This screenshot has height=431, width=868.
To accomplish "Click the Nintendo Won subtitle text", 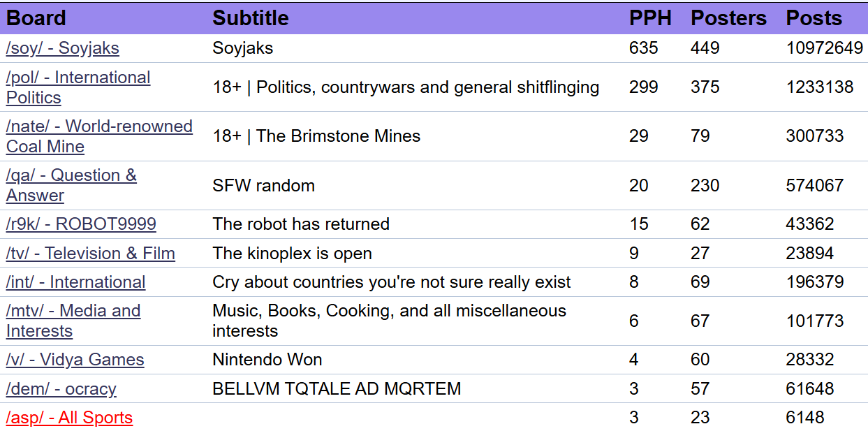I will 267,360.
